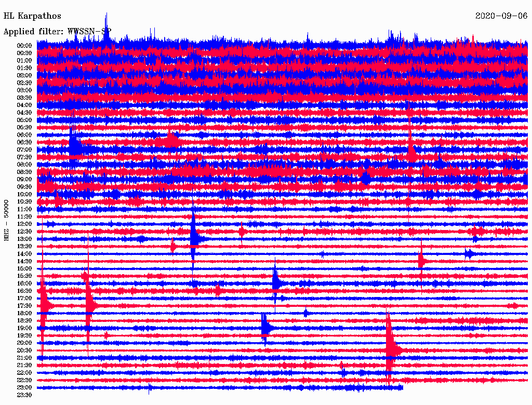Click the 01:00 time label
The height and width of the screenshot is (405, 532).
(x=24, y=61)
